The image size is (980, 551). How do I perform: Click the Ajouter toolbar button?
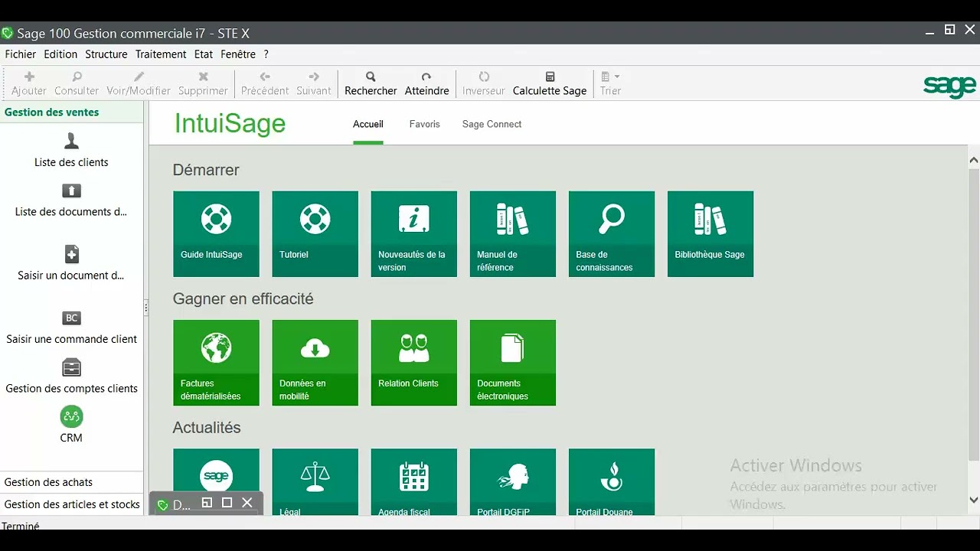[29, 83]
